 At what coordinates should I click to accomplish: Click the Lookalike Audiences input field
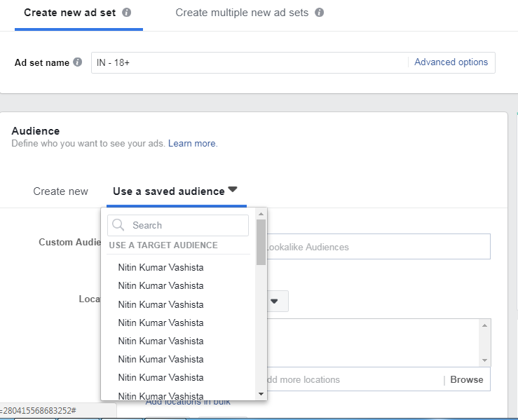[379, 247]
